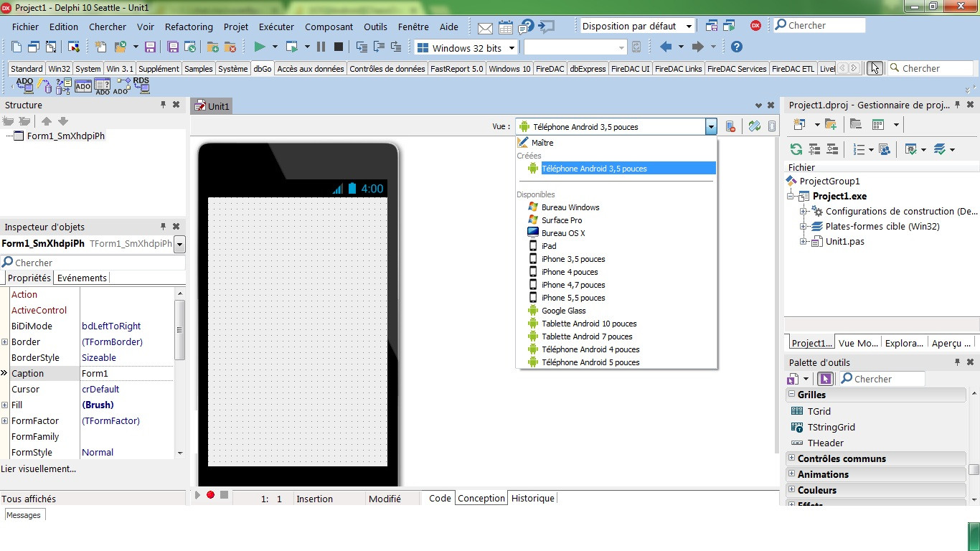Close the Vue dropdown via its arrow
The height and width of the screenshot is (551, 980).
pyautogui.click(x=711, y=127)
